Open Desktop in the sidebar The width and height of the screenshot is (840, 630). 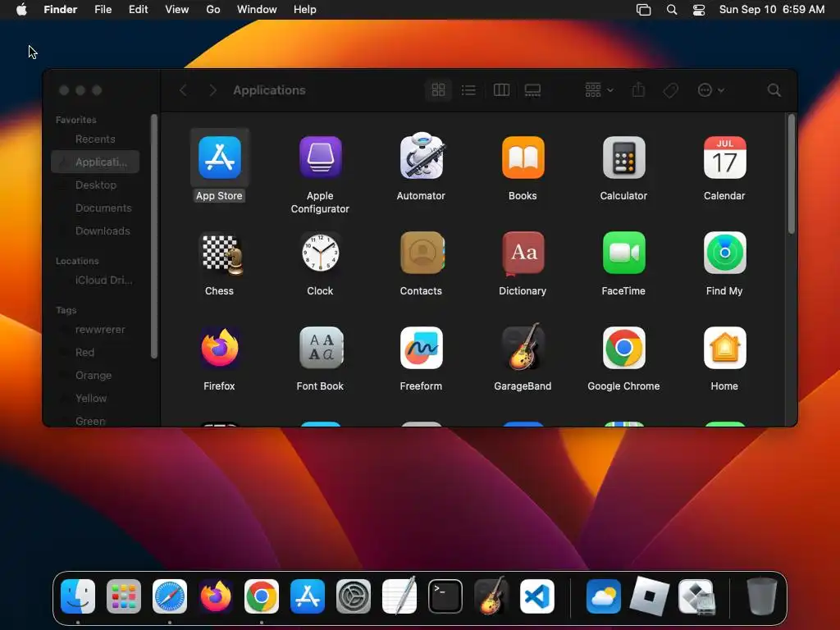click(95, 185)
